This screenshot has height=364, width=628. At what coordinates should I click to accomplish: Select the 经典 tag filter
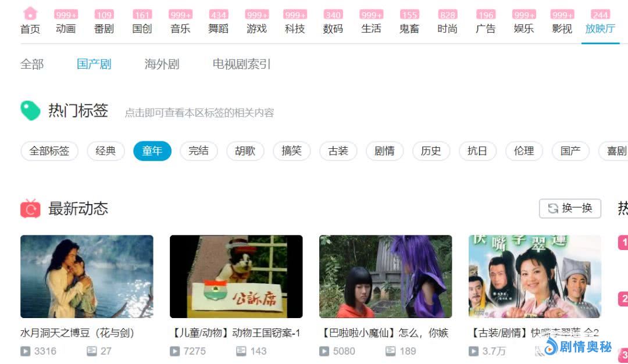click(106, 151)
